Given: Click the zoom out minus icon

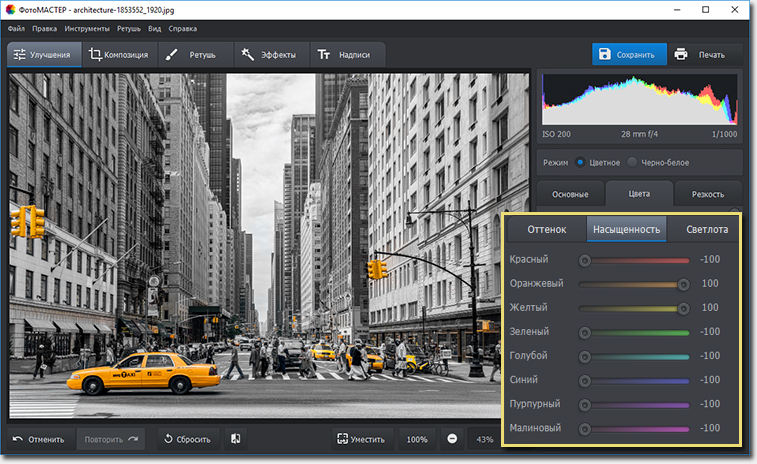Looking at the screenshot, I should pyautogui.click(x=452, y=439).
